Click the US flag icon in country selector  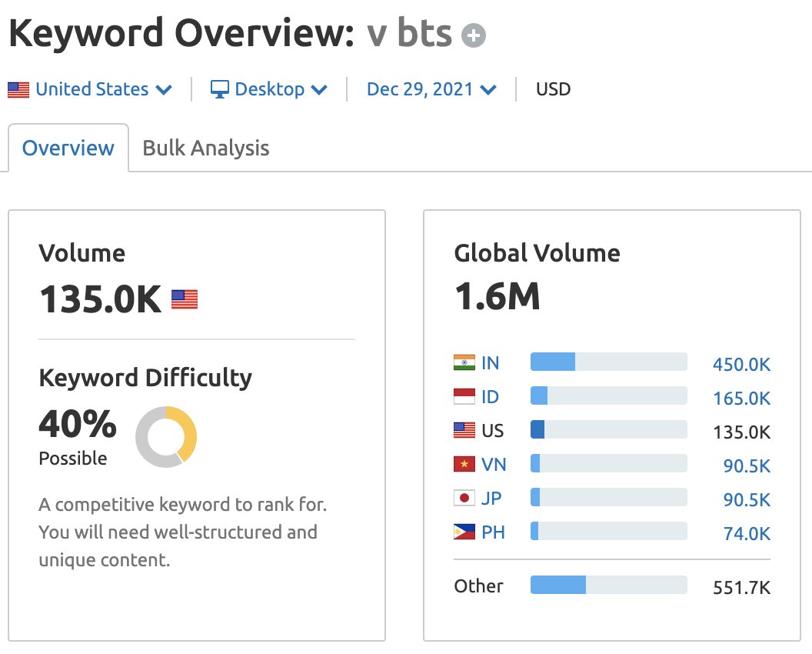pyautogui.click(x=18, y=90)
